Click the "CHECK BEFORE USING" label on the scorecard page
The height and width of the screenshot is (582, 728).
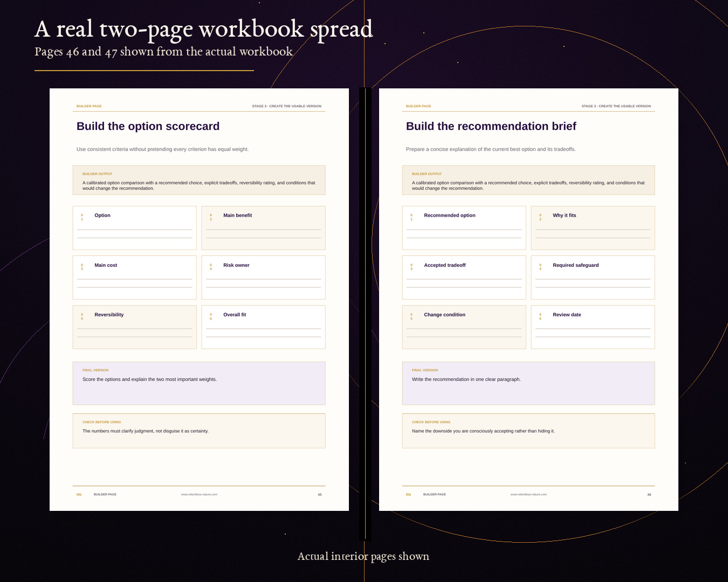click(102, 422)
